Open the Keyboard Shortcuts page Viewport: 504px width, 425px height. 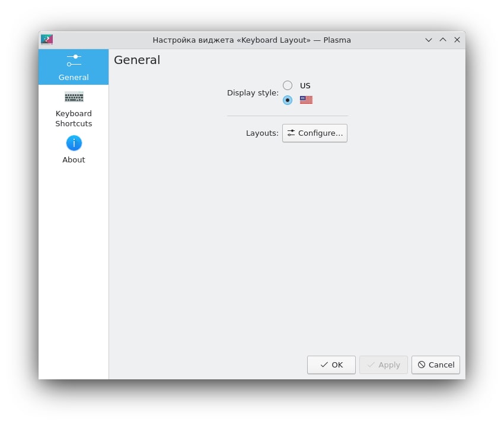(x=74, y=109)
